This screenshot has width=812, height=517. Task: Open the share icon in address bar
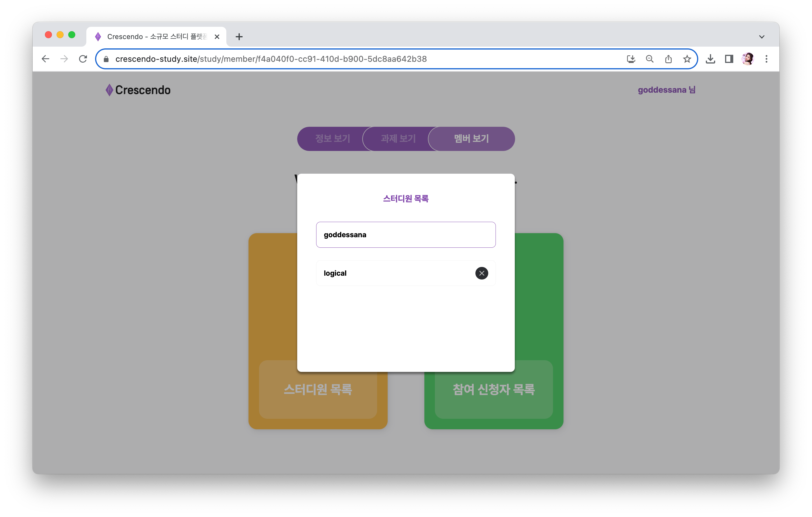tap(668, 59)
